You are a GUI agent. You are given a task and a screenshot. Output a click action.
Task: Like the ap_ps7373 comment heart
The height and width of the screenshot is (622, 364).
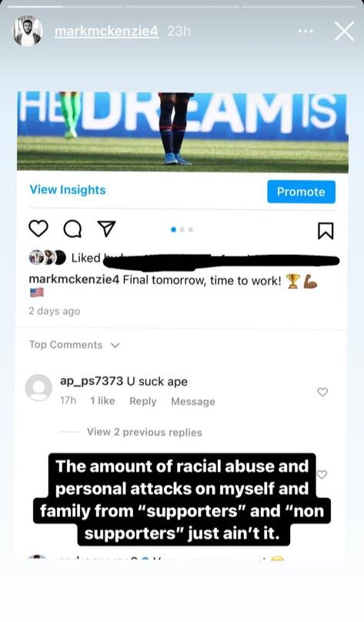(322, 392)
